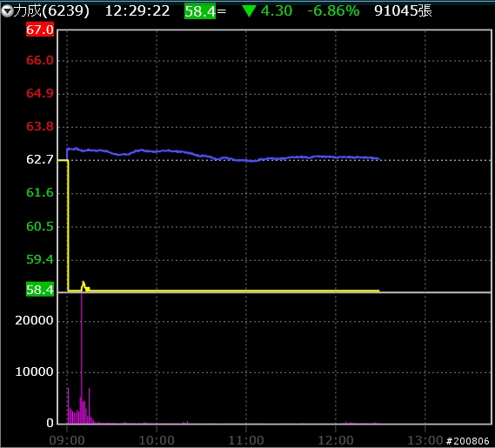Click the 66.0 price axis label
495x448 pixels.
[40, 60]
